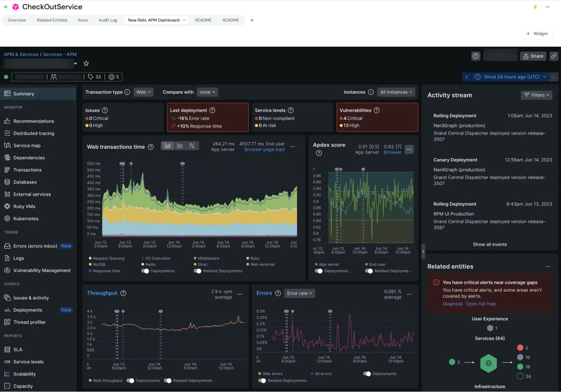The image size is (561, 392).
Task: Switch to the Related Entities tab
Action: pyautogui.click(x=52, y=20)
